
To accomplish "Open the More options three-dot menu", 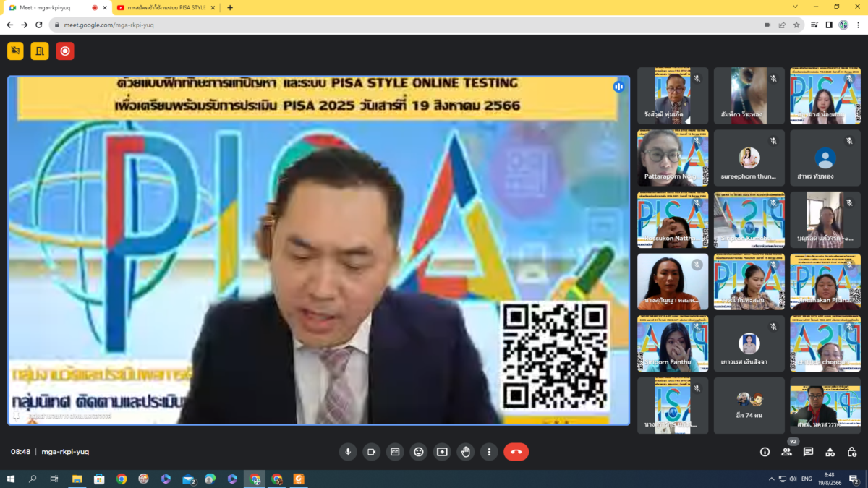I will (x=489, y=452).
